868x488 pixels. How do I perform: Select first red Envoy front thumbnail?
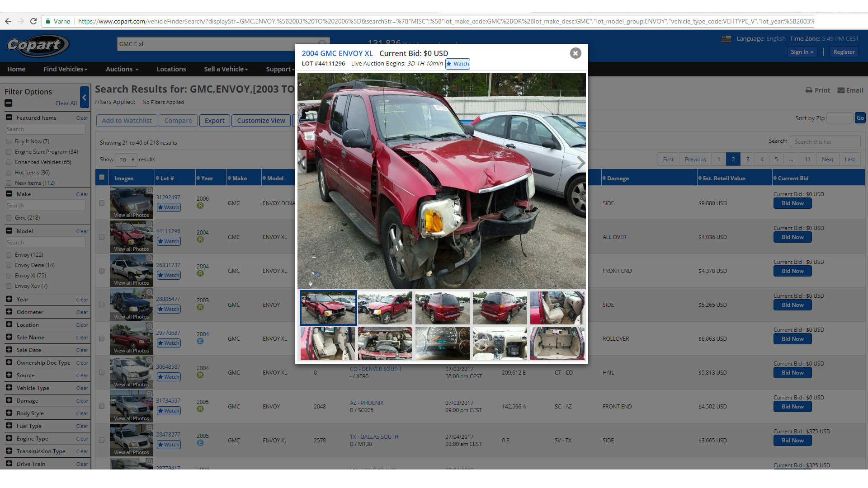328,308
